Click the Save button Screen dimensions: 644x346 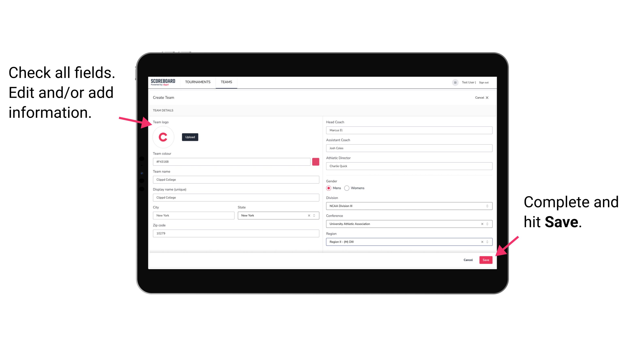coord(486,259)
